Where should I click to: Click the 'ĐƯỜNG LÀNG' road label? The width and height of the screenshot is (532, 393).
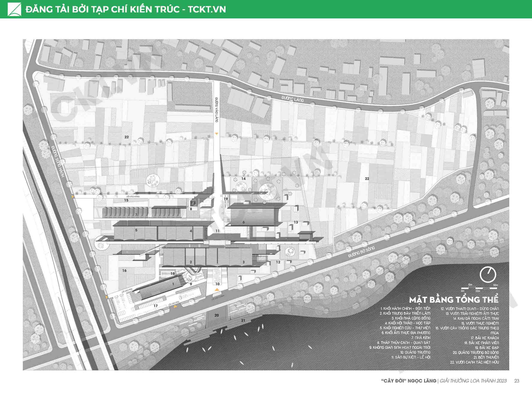coord(293,99)
